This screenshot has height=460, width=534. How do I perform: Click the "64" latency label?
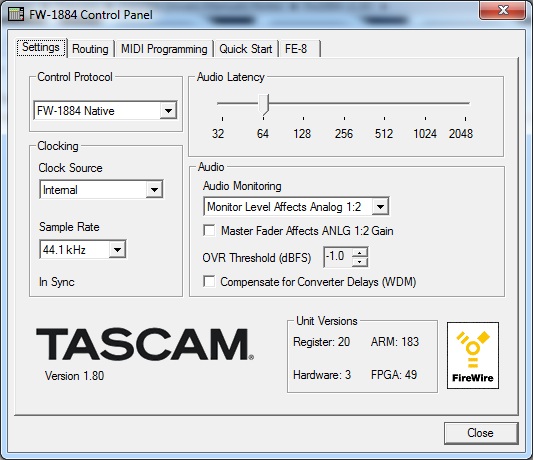click(x=263, y=133)
